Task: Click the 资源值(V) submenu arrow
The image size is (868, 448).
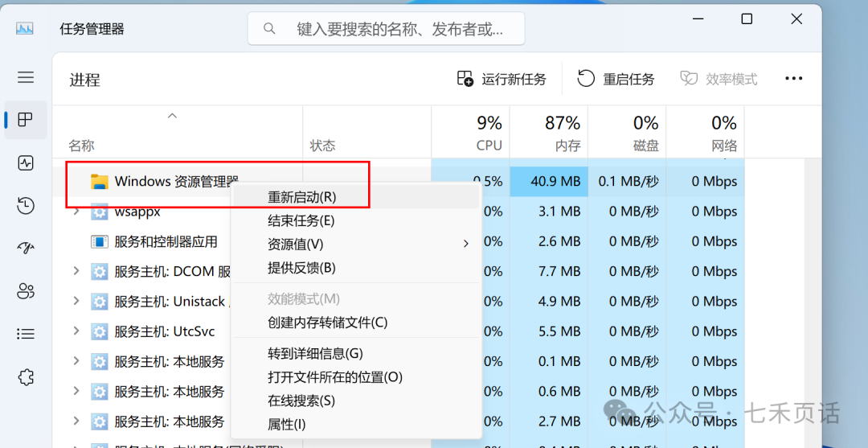Action: click(465, 245)
